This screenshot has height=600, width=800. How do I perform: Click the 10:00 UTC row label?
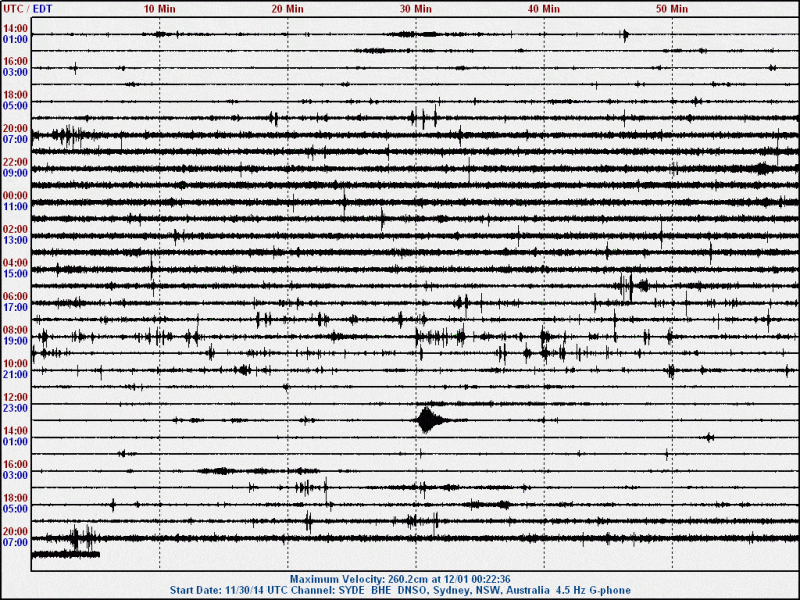tap(15, 364)
